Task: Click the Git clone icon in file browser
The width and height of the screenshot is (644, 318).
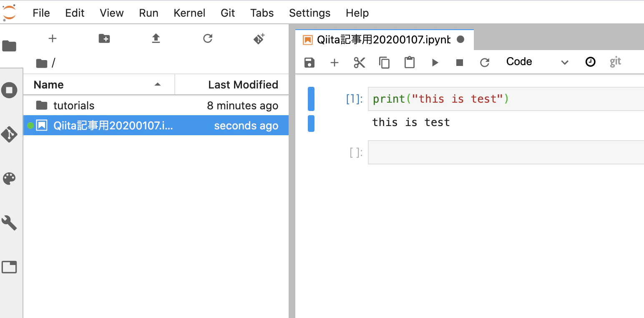Action: pos(259,39)
